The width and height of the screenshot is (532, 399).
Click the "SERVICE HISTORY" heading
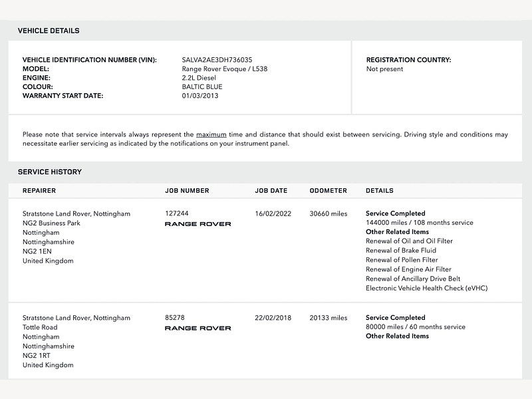50,172
